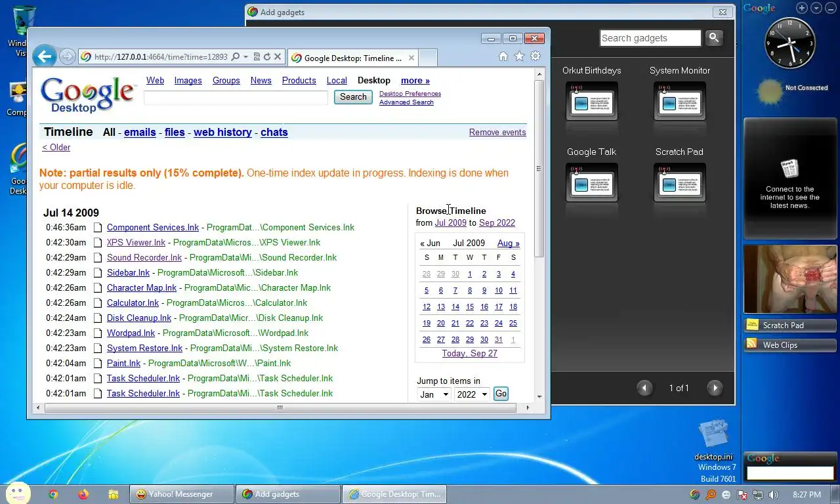Click the browser forward arrow button
The image size is (840, 504).
point(67,56)
